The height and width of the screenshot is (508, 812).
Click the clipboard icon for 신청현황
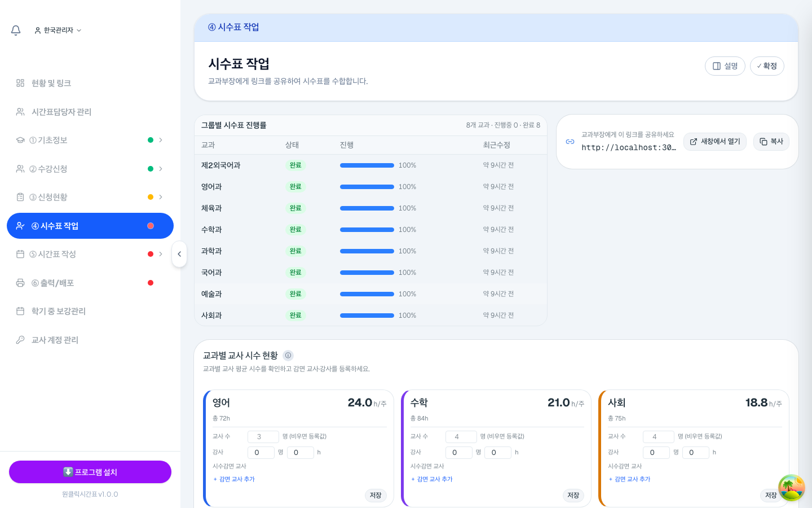(x=20, y=197)
